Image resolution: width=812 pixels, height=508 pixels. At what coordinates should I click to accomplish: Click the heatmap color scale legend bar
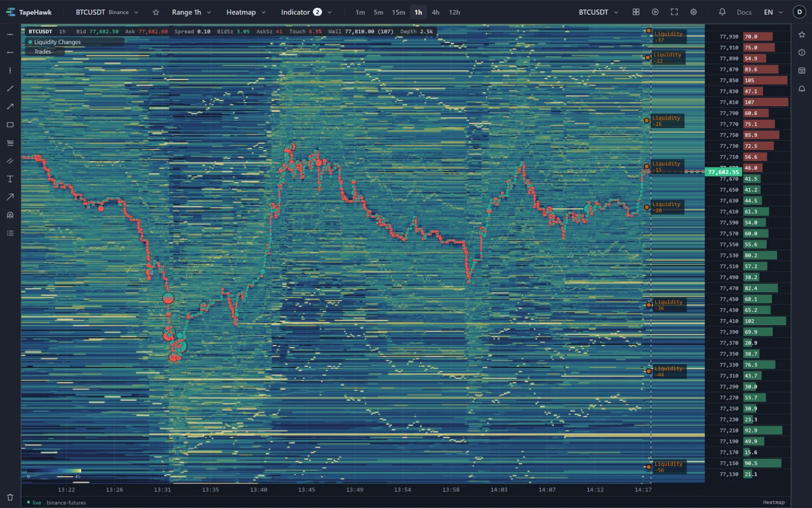[x=54, y=471]
